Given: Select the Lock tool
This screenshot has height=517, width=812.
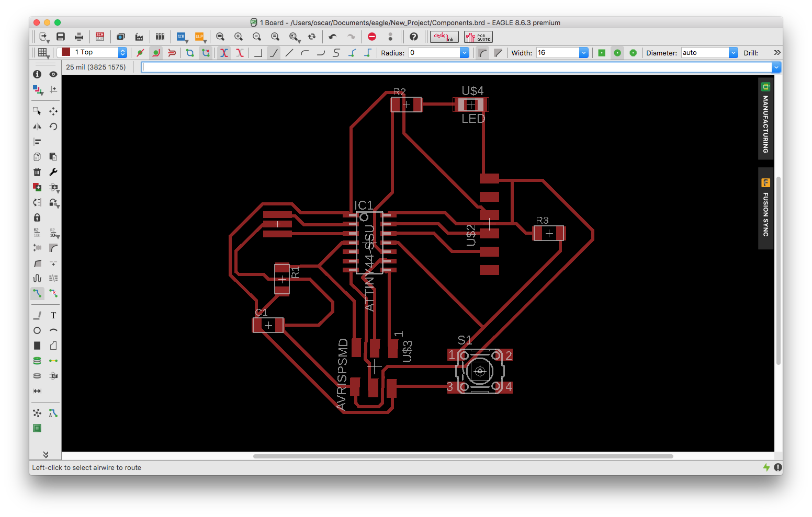Looking at the screenshot, I should coord(37,217).
